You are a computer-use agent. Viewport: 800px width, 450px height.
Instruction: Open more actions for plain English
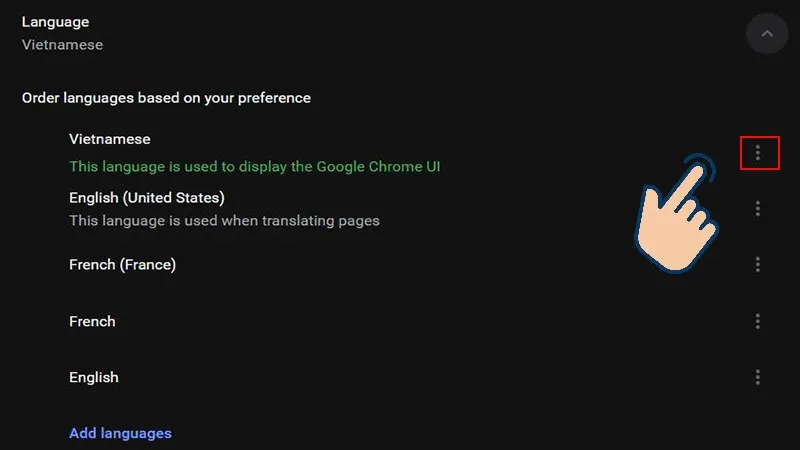(x=758, y=377)
